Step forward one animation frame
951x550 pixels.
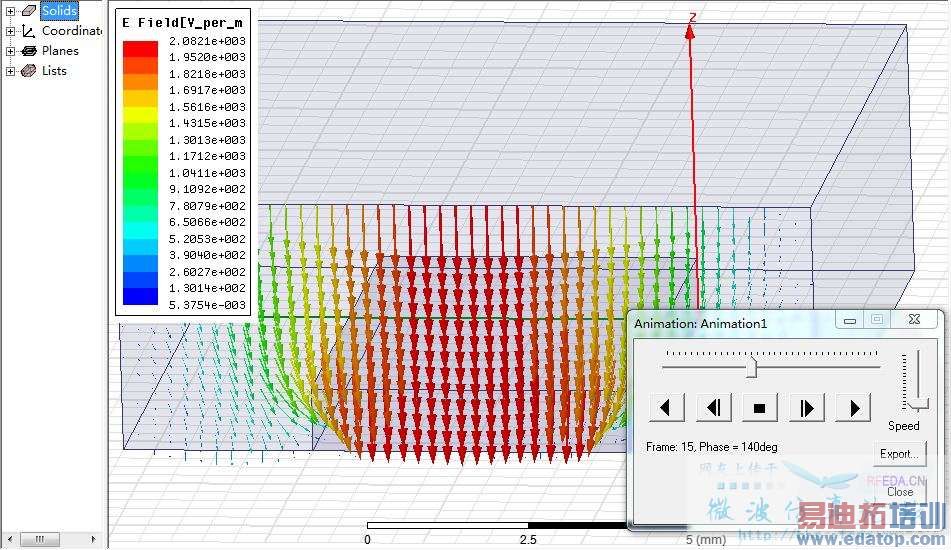806,407
